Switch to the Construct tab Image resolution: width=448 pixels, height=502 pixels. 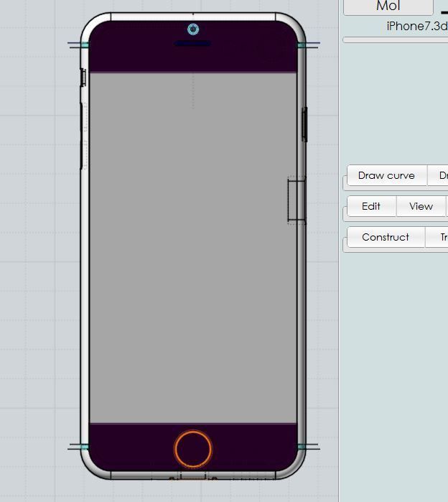[x=386, y=237]
